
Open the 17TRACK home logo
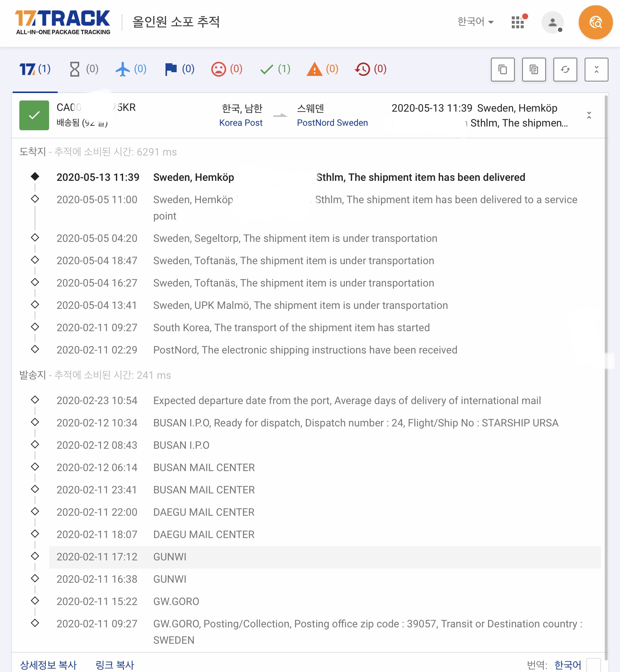tap(63, 22)
